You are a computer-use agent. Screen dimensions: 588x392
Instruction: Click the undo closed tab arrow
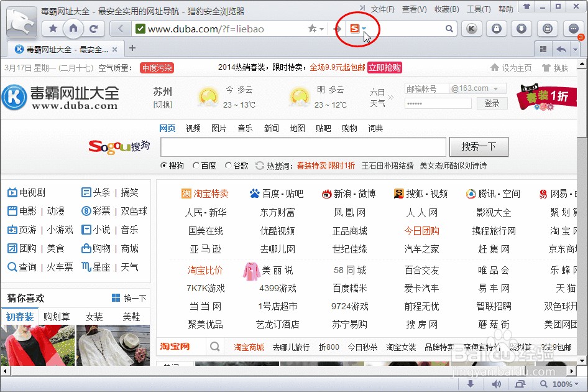561,49
